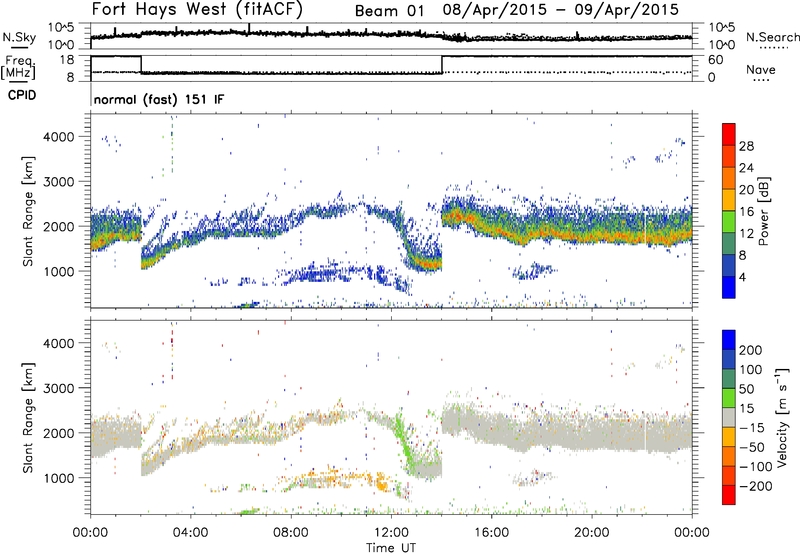
Task: Click the '200' tick on the velocity colorbar
Action: click(x=751, y=350)
